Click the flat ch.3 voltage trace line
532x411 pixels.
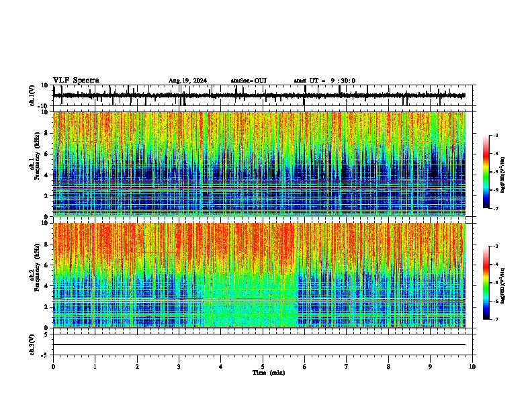pos(259,345)
